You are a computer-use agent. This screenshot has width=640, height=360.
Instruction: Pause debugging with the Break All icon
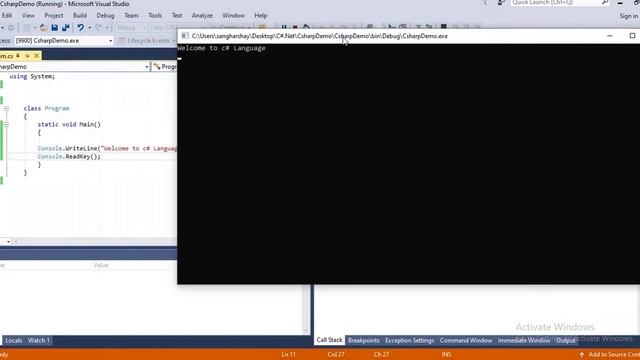click(284, 27)
